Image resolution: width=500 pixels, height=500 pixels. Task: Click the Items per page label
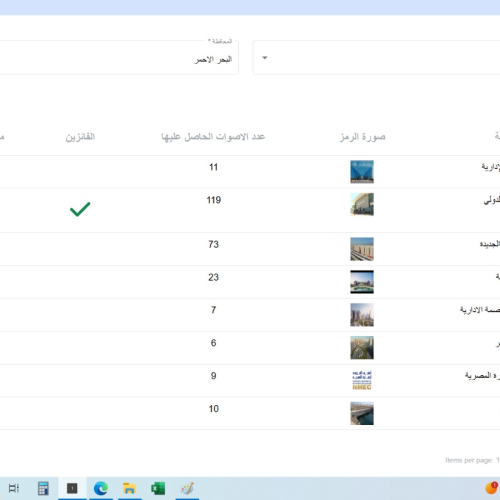pyautogui.click(x=469, y=460)
